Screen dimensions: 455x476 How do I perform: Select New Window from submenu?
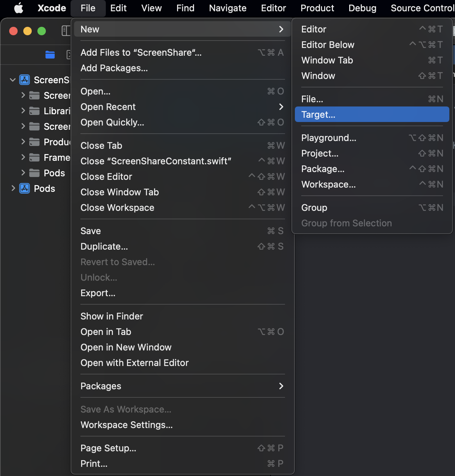pyautogui.click(x=372, y=76)
